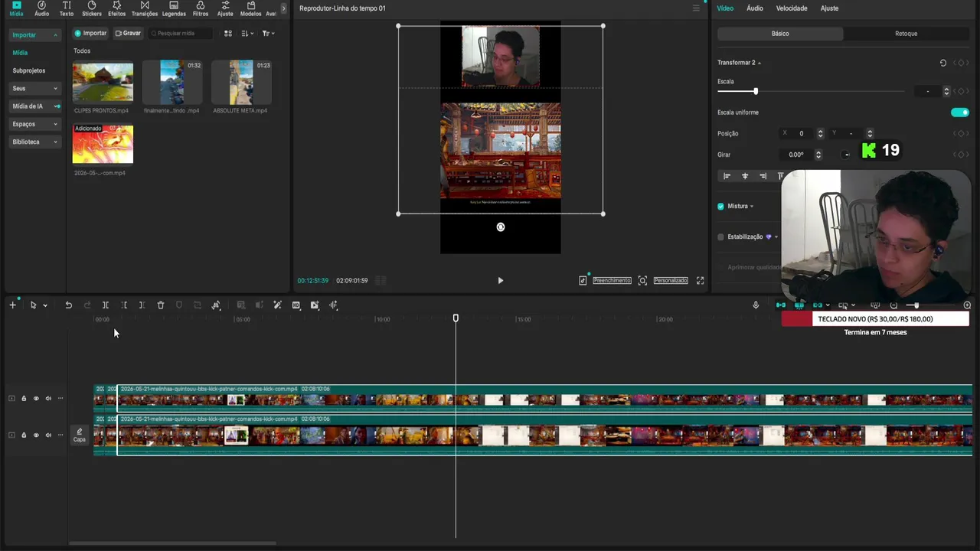Open the Stickers panel
The image size is (980, 551).
(x=91, y=9)
